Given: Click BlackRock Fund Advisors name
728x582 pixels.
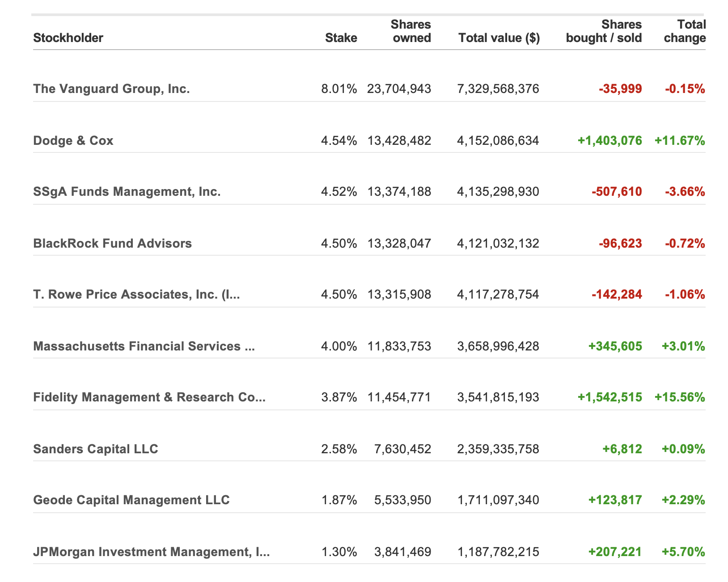Looking at the screenshot, I should [112, 244].
